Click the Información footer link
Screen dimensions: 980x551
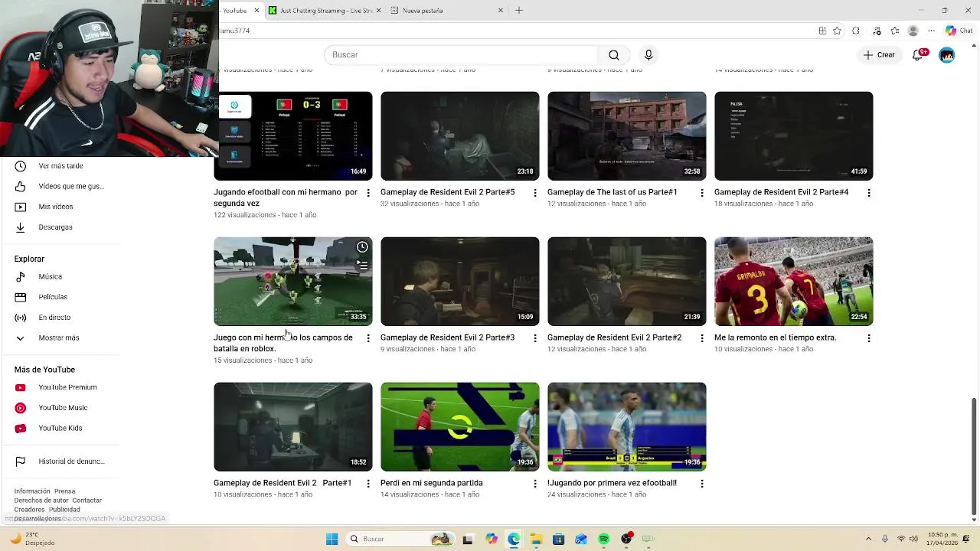click(32, 491)
